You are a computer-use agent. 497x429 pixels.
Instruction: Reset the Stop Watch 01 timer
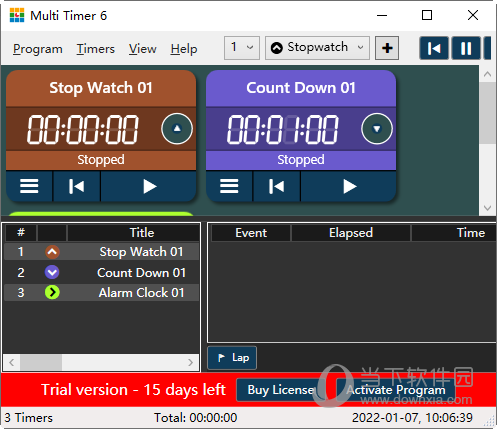[x=76, y=186]
